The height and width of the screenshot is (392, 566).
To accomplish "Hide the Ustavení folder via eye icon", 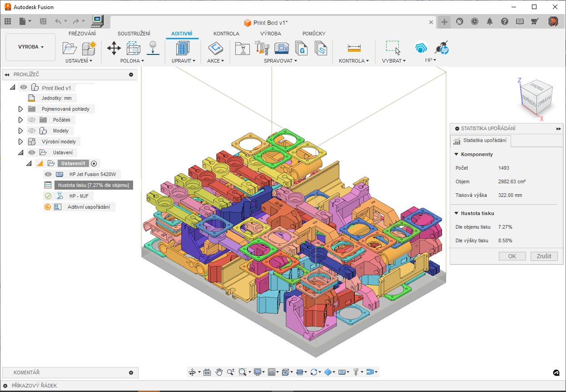I will (x=31, y=152).
